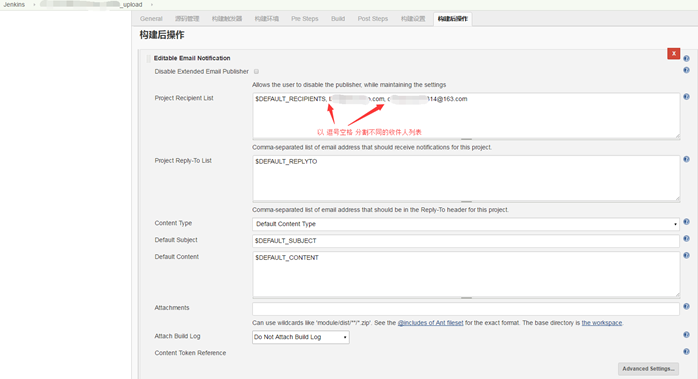Focus the Project Recipient List text area
698x379 pixels.
click(x=466, y=116)
